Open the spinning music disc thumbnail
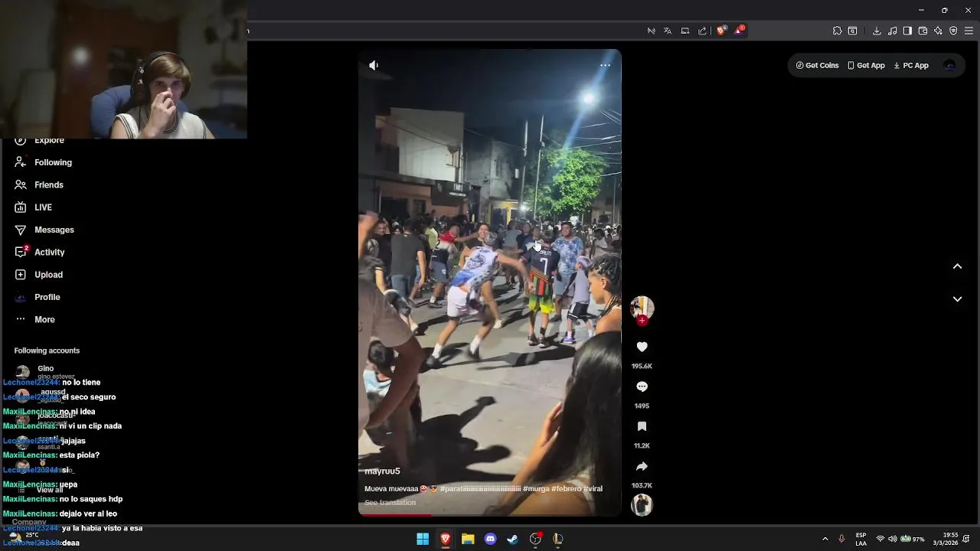Image resolution: width=980 pixels, height=551 pixels. click(x=642, y=505)
